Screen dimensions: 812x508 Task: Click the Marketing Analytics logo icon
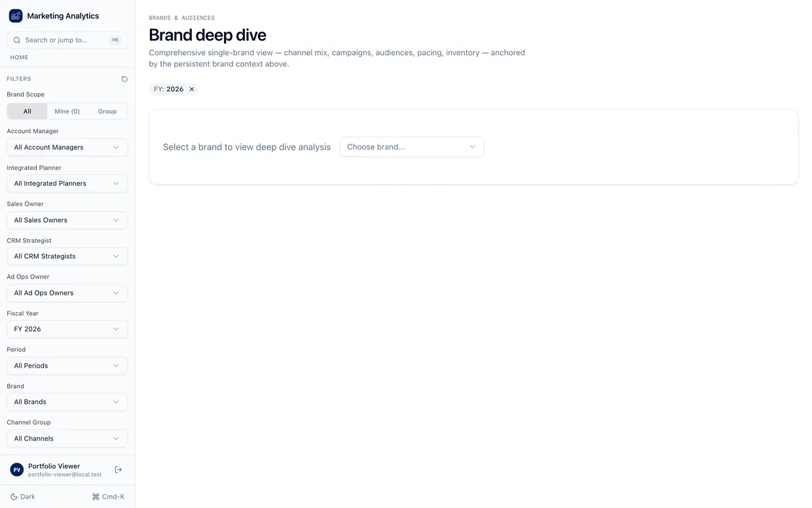(x=16, y=16)
